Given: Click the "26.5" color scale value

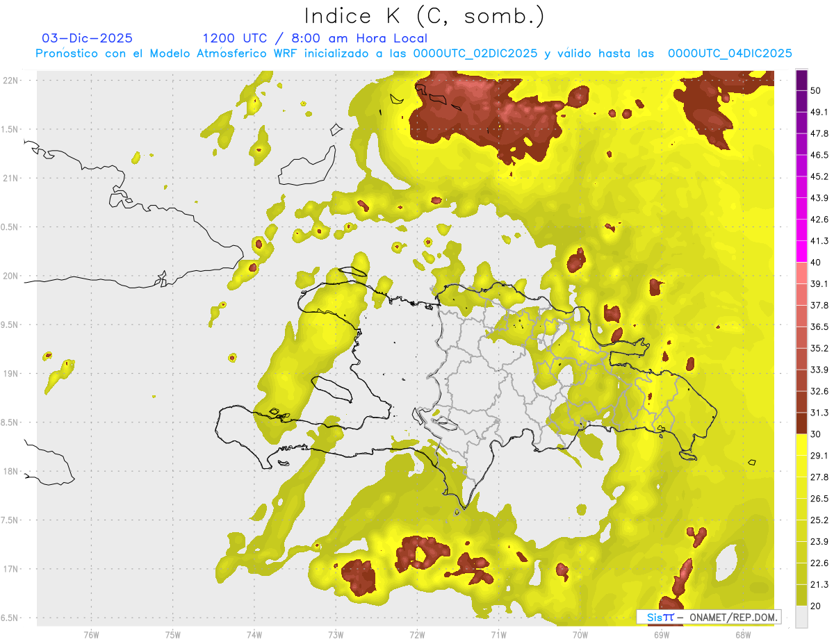Looking at the screenshot, I should tap(819, 499).
